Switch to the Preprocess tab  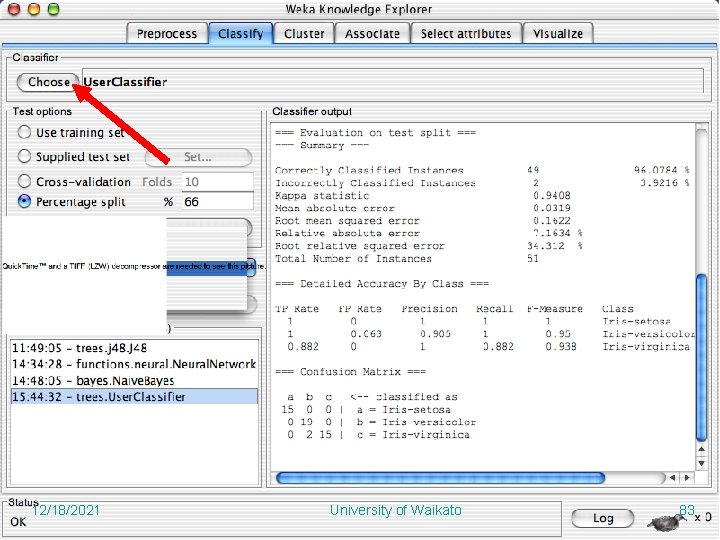click(x=167, y=34)
